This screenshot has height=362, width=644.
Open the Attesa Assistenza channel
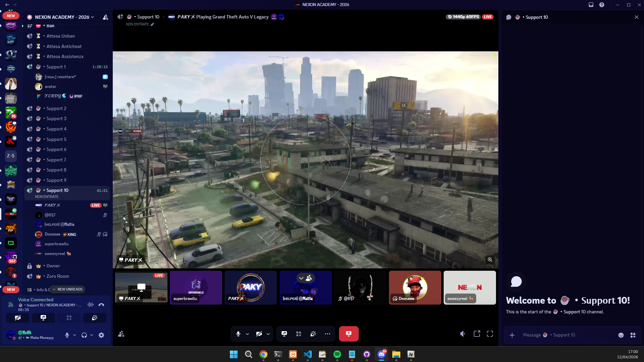(x=67, y=56)
